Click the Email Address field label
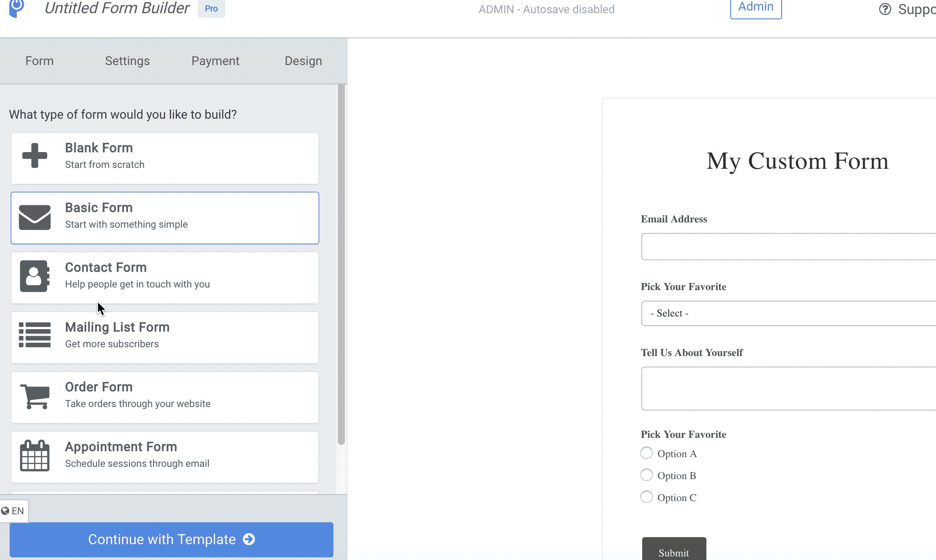This screenshot has width=936, height=560. tap(674, 219)
